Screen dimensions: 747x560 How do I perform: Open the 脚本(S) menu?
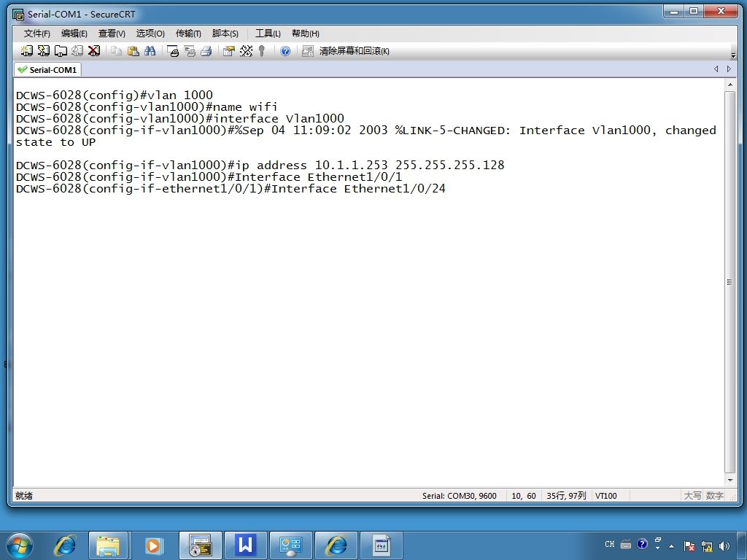coord(225,34)
